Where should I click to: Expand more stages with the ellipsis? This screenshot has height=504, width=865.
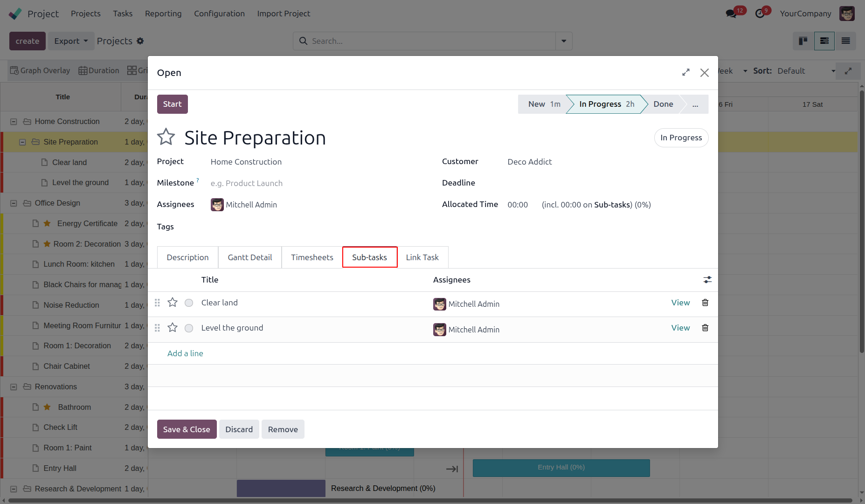[x=695, y=104]
